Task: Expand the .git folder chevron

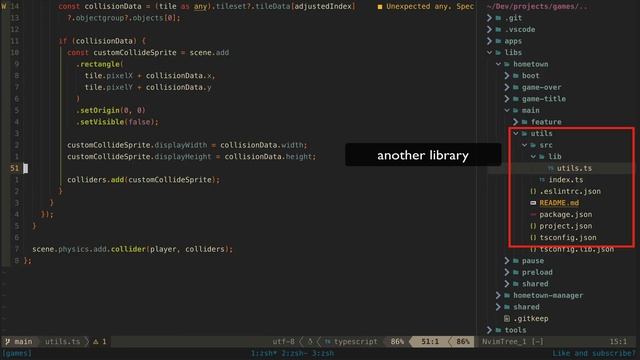Action: point(489,18)
